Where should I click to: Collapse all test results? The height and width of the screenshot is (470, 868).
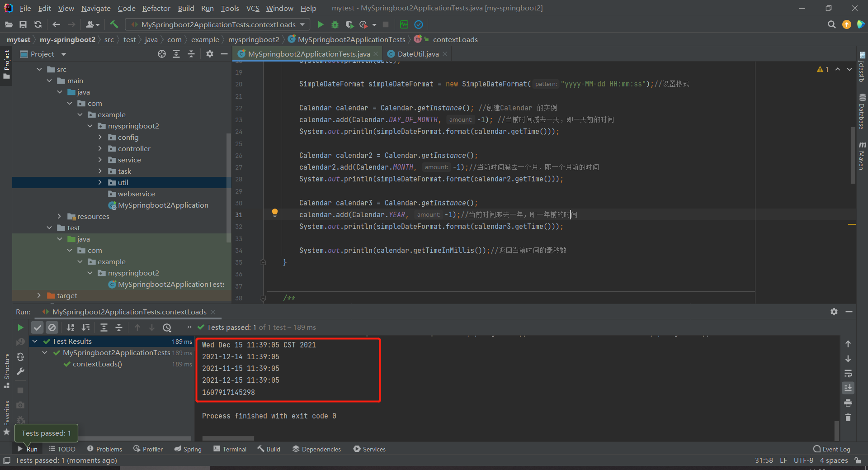click(119, 328)
